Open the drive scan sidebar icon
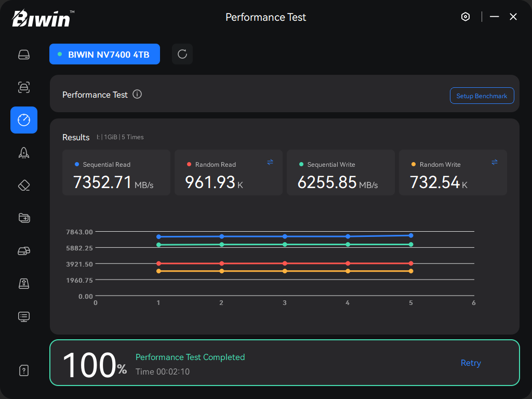The height and width of the screenshot is (399, 532). pos(24,87)
